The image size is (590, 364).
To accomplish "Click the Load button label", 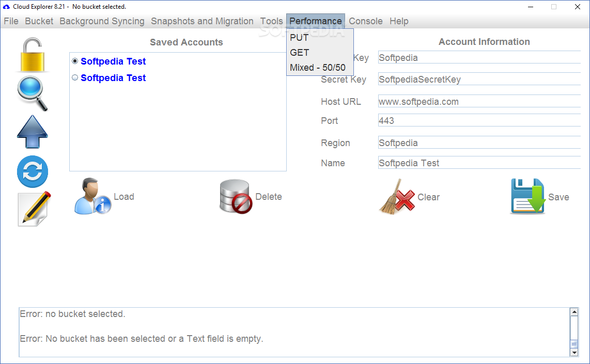I will [124, 197].
